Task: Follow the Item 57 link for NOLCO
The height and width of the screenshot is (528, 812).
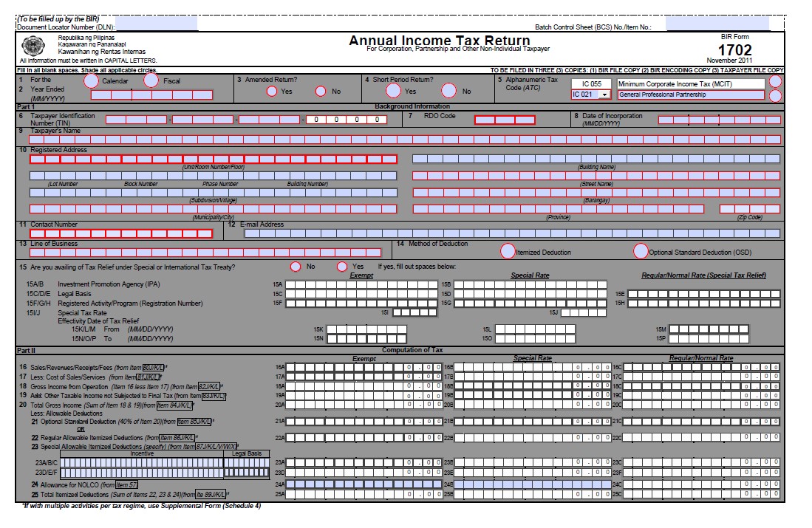Action: (x=124, y=484)
